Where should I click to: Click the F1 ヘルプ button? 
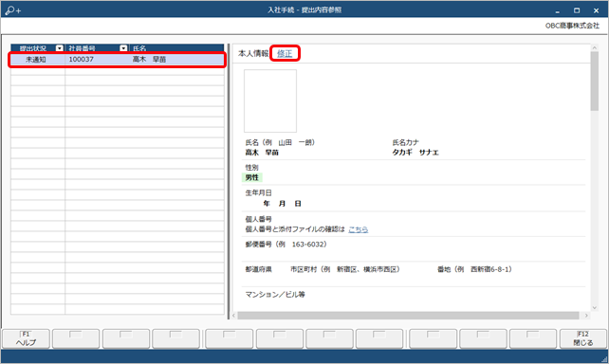26,338
